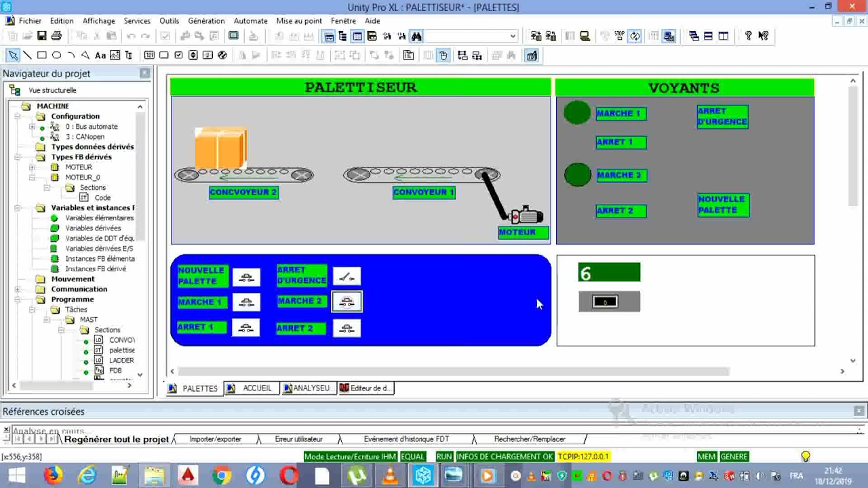Select the Ellipse drawing tool
Screen dimensions: 868x488
(56, 56)
